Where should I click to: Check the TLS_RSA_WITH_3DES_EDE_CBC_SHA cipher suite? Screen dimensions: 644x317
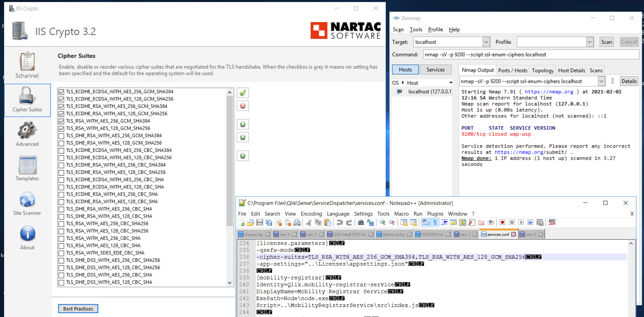pyautogui.click(x=61, y=253)
